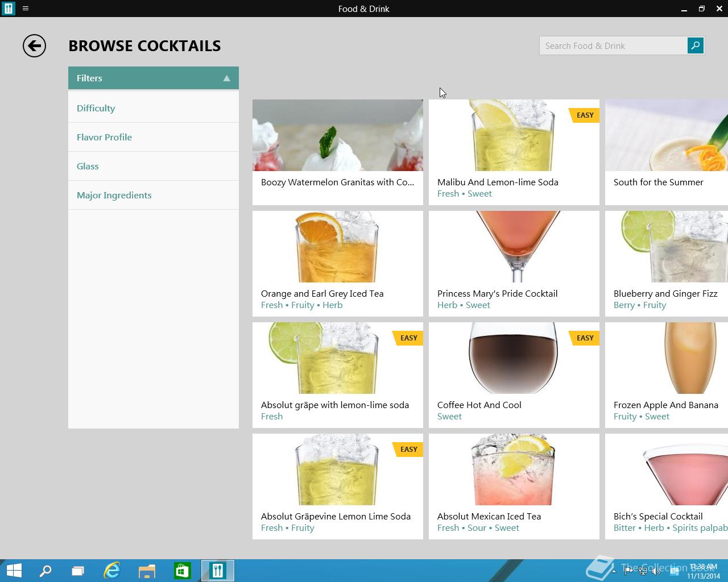Open Blueberry and Ginger Fizz image
Screen dimensions: 728x582
pyautogui.click(x=667, y=247)
